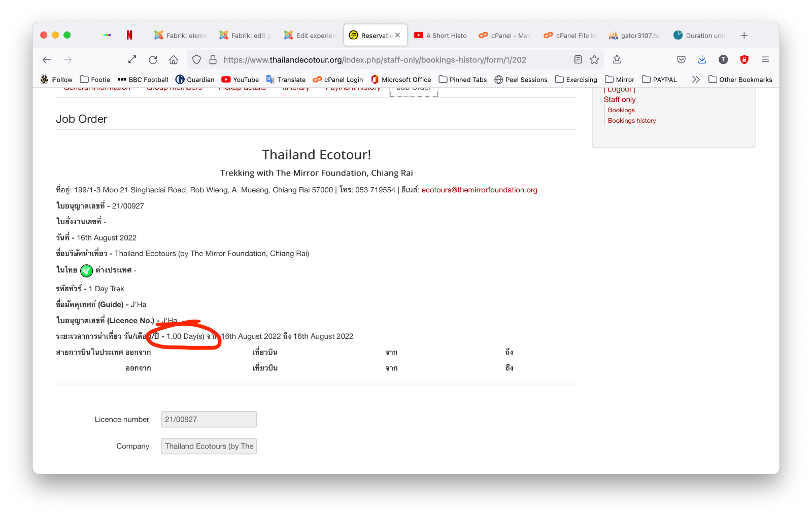Open the Bookings history sidebar link

[632, 121]
